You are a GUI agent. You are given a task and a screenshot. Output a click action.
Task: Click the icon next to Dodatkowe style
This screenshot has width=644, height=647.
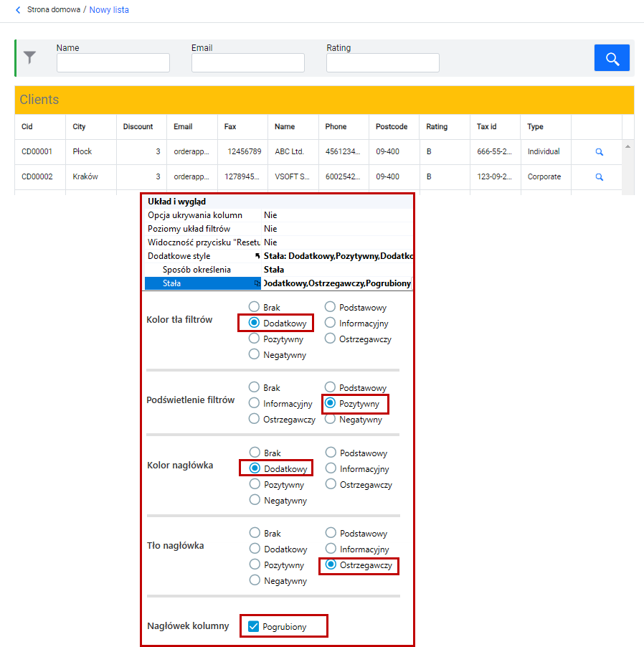tap(257, 256)
